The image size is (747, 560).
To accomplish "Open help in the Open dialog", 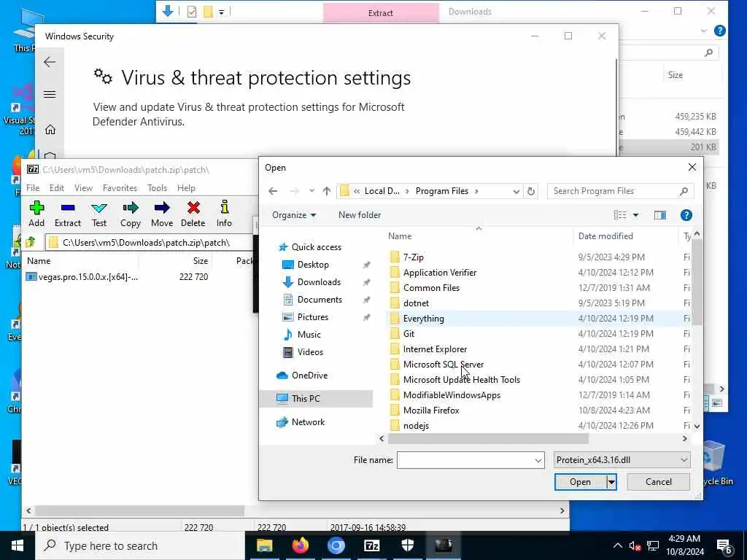I will [x=686, y=215].
